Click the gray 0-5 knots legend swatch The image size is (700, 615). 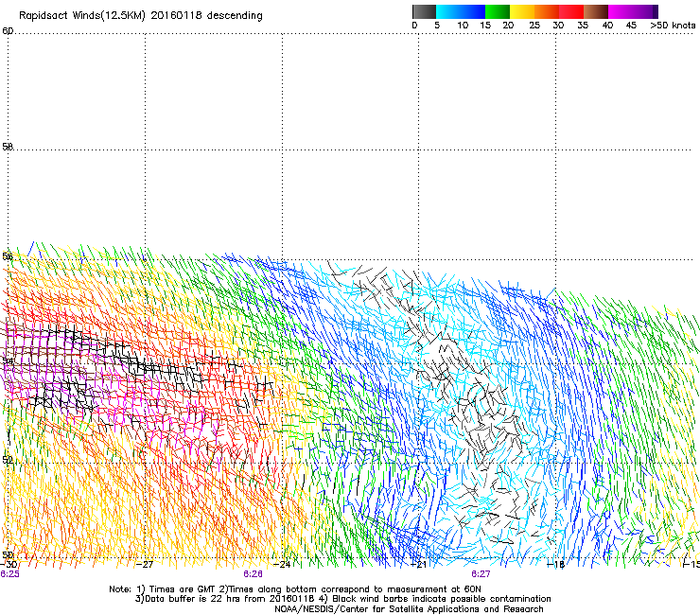click(424, 11)
